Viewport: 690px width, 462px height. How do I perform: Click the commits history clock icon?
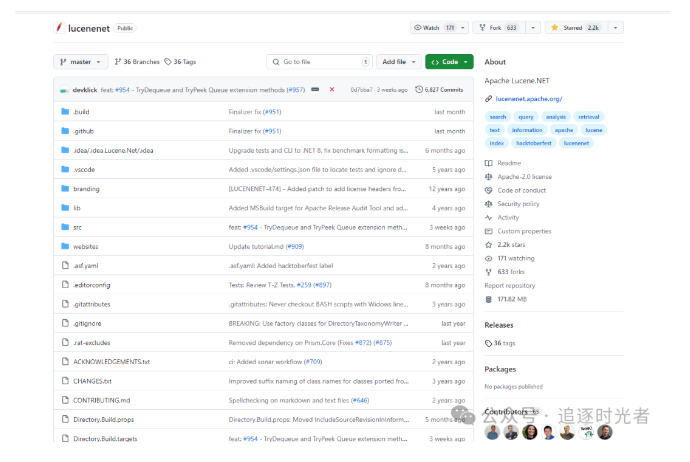pyautogui.click(x=419, y=89)
